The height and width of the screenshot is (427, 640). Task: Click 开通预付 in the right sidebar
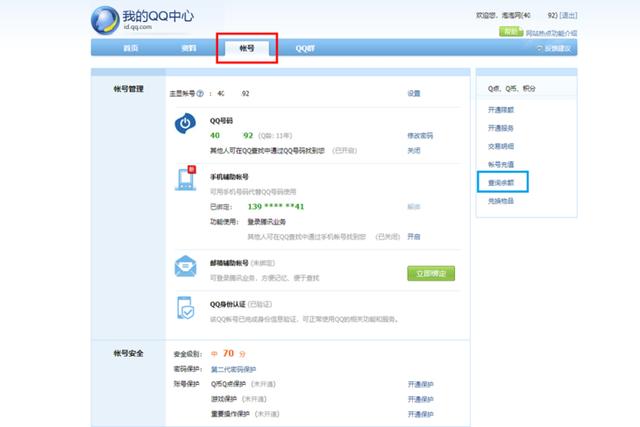501,110
